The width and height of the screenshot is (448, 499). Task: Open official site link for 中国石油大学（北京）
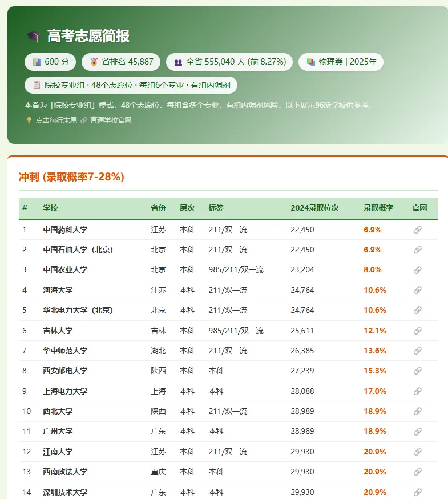tap(417, 249)
